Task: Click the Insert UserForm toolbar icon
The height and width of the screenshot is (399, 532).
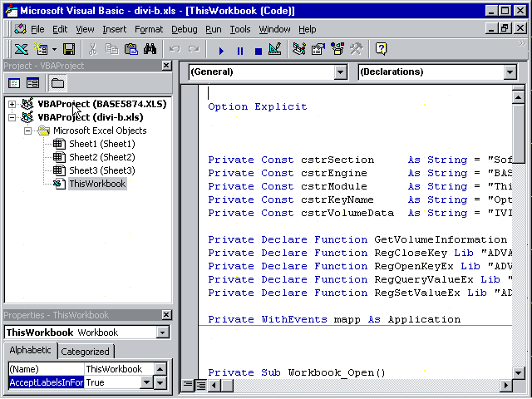Action: click(42, 49)
